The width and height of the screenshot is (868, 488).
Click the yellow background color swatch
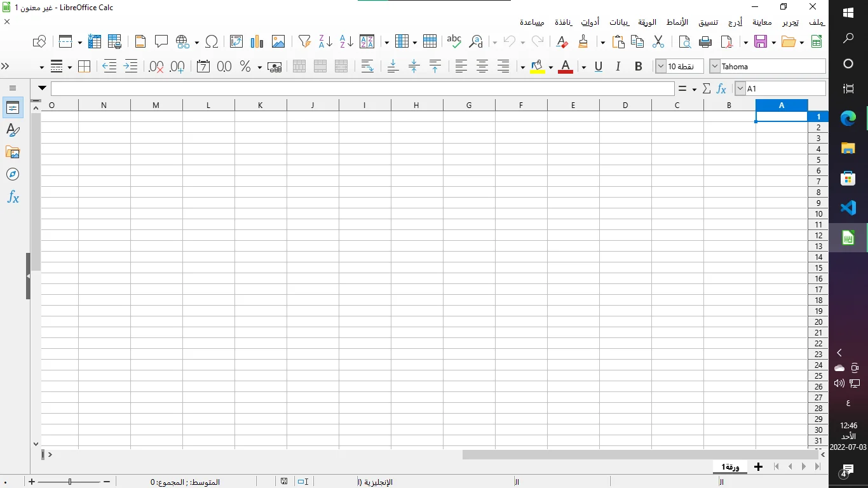click(537, 66)
